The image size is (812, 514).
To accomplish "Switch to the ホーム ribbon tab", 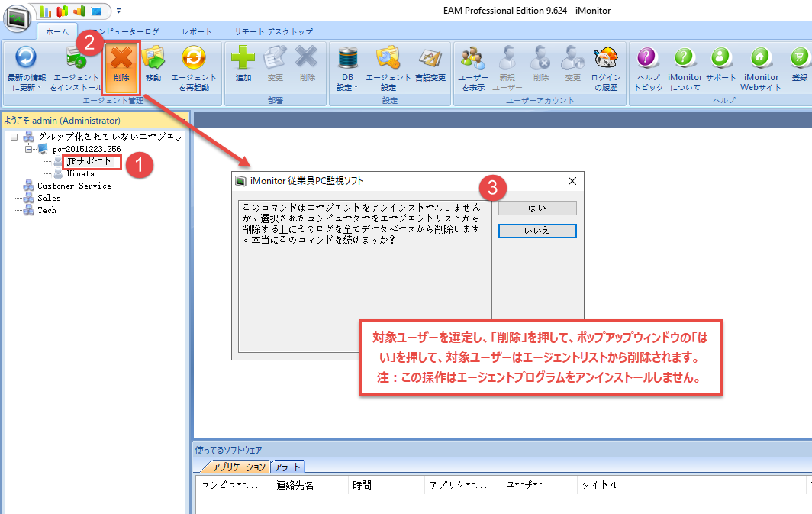I will click(x=57, y=31).
